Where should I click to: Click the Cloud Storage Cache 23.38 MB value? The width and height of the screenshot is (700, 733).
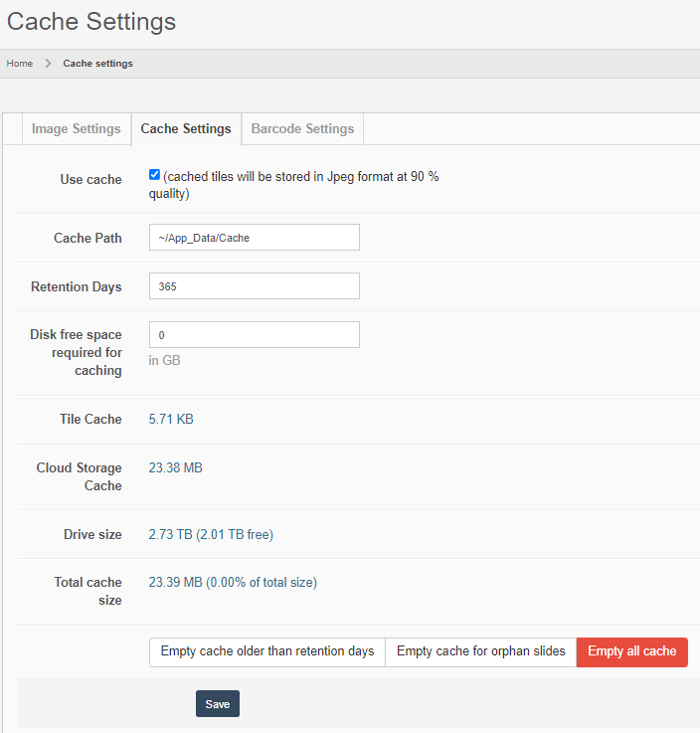(175, 467)
